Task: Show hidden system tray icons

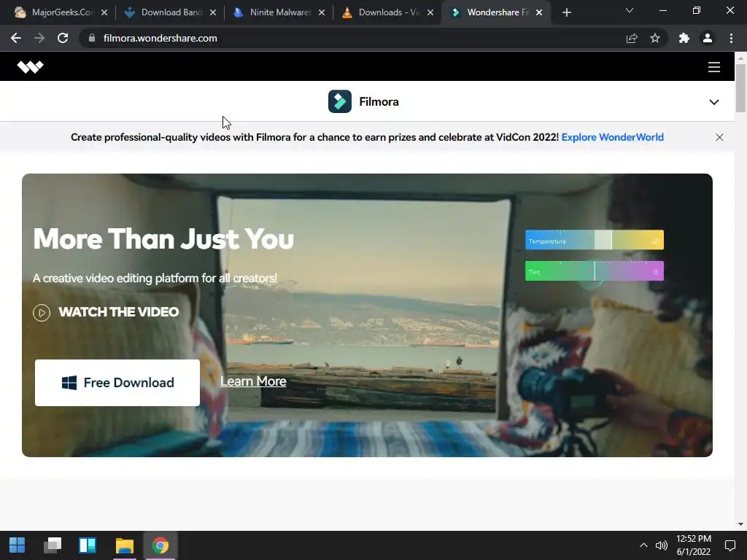Action: point(643,545)
